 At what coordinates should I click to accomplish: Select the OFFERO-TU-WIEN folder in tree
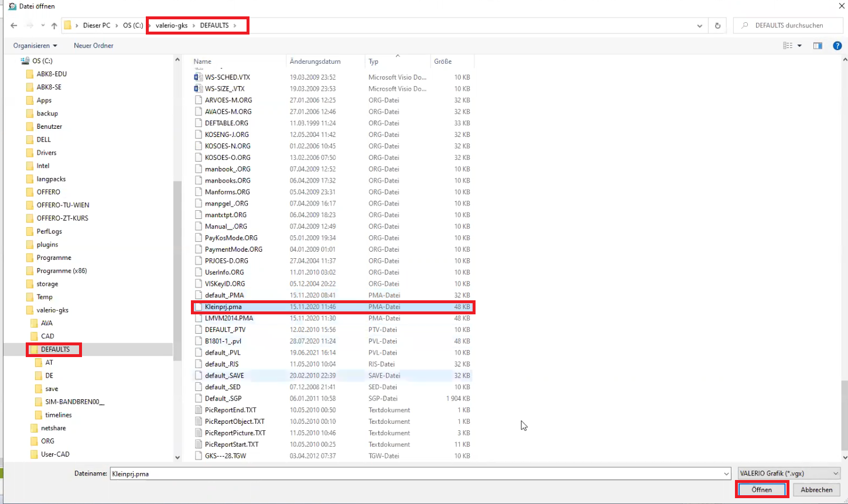pos(63,205)
